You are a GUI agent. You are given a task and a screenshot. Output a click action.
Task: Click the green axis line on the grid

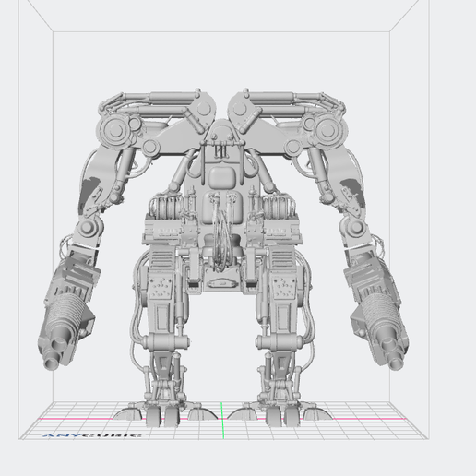click(222, 420)
